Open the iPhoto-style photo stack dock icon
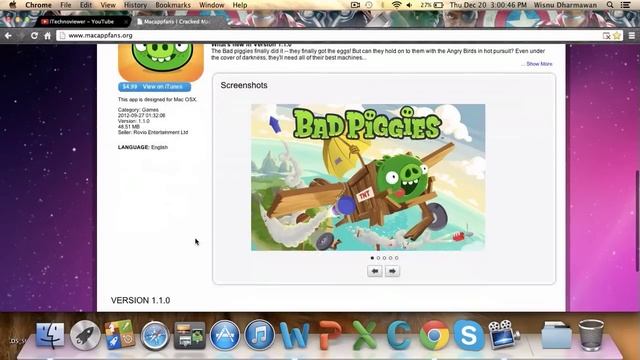640x360 pixels. click(189, 336)
